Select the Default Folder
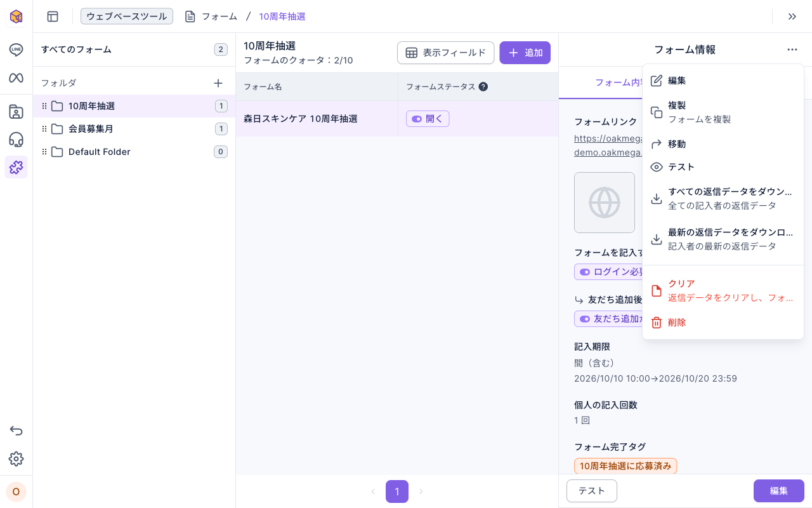 pos(134,152)
